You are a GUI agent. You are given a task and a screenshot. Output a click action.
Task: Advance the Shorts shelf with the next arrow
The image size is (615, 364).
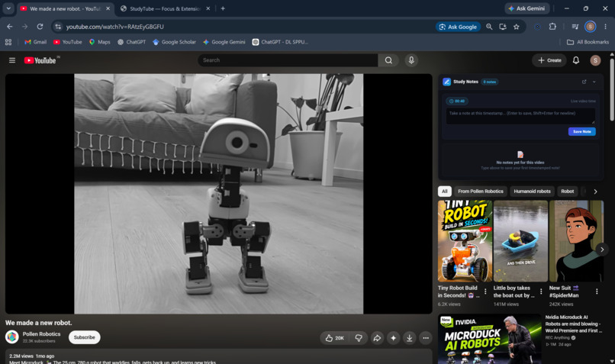pyautogui.click(x=602, y=250)
